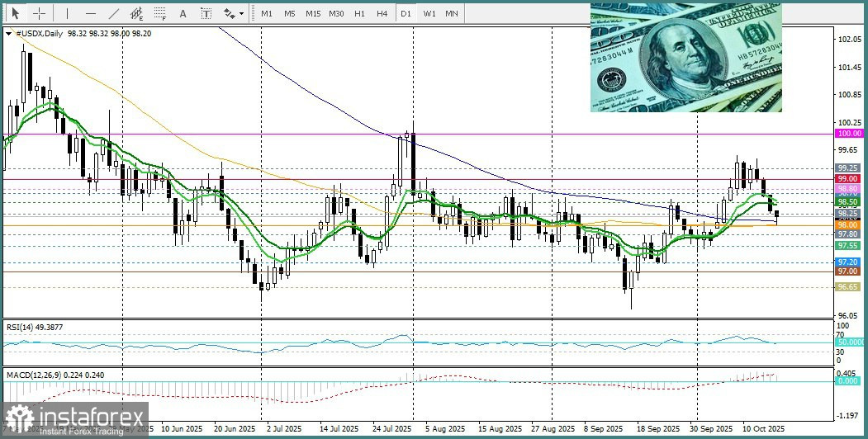The height and width of the screenshot is (439, 868).
Task: Click the 10 Oct 2025 date label
Action: click(763, 428)
